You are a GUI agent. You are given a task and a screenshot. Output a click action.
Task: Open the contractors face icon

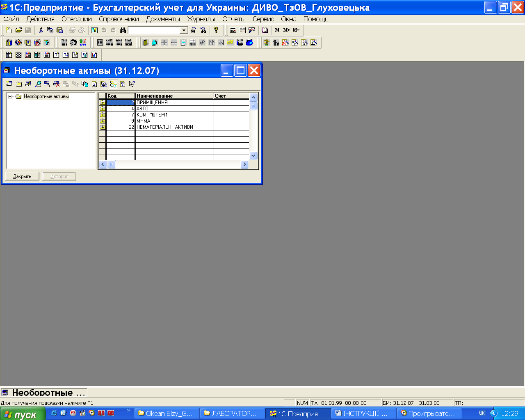(x=73, y=42)
